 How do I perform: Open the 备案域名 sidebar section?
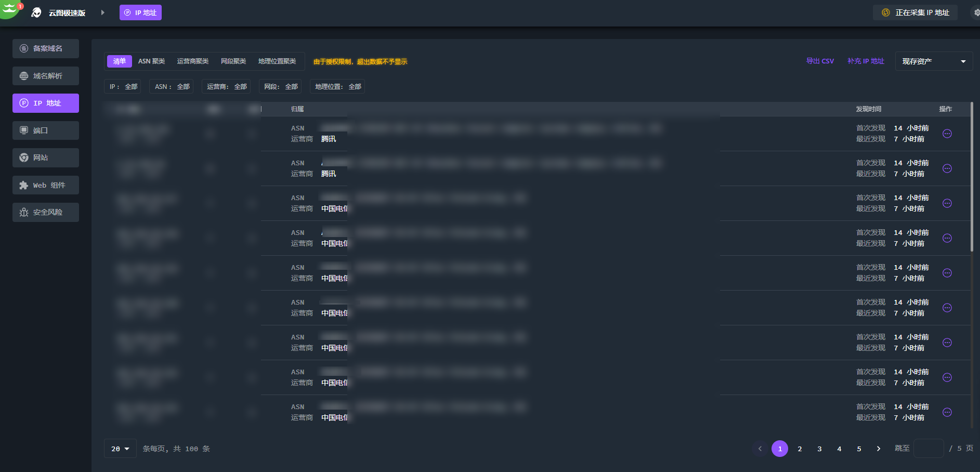tap(46, 48)
